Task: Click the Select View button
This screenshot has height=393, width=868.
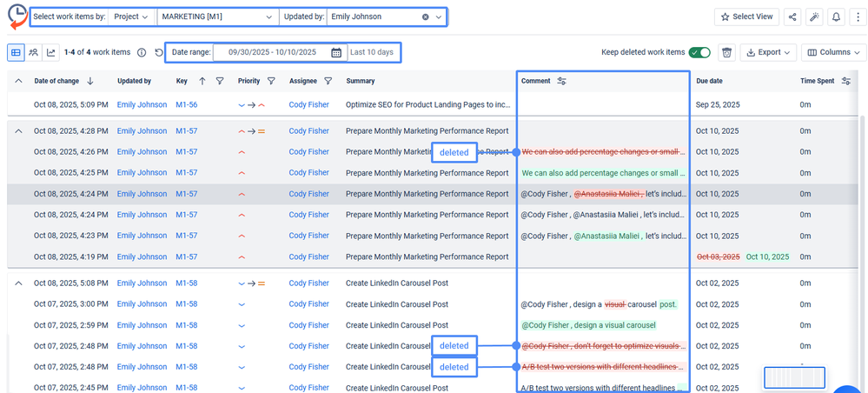Action: pos(745,17)
